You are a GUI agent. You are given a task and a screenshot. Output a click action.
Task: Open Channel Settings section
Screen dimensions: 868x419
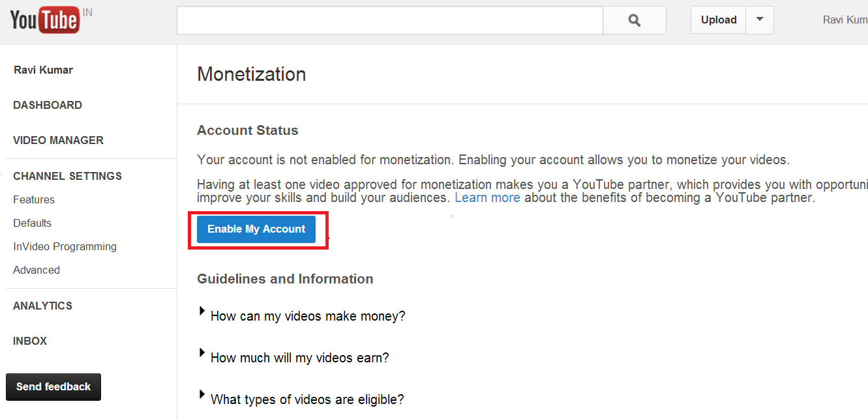pos(67,176)
